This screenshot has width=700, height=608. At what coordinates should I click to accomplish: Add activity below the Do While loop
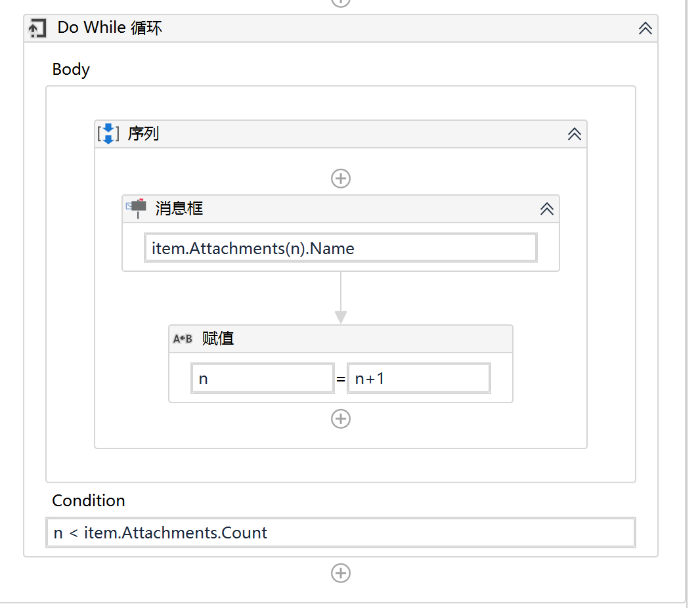tap(341, 573)
